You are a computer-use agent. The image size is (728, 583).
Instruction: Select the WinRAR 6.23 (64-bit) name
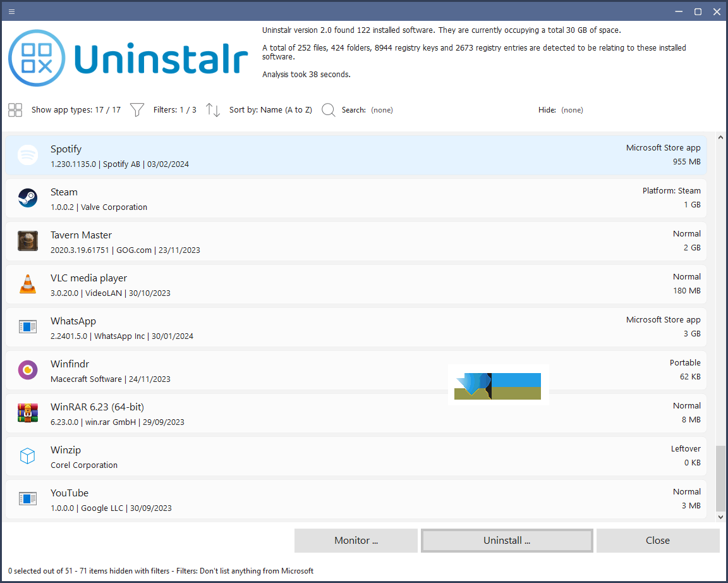tap(97, 407)
